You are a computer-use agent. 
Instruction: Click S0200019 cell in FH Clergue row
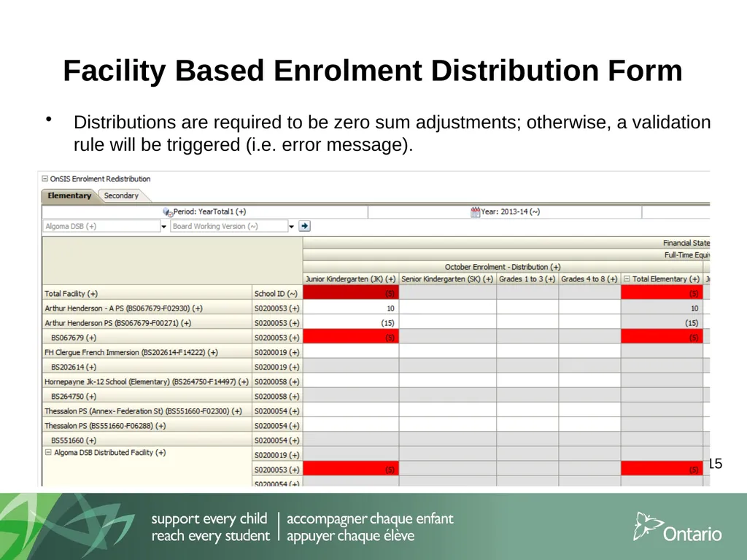[276, 352]
